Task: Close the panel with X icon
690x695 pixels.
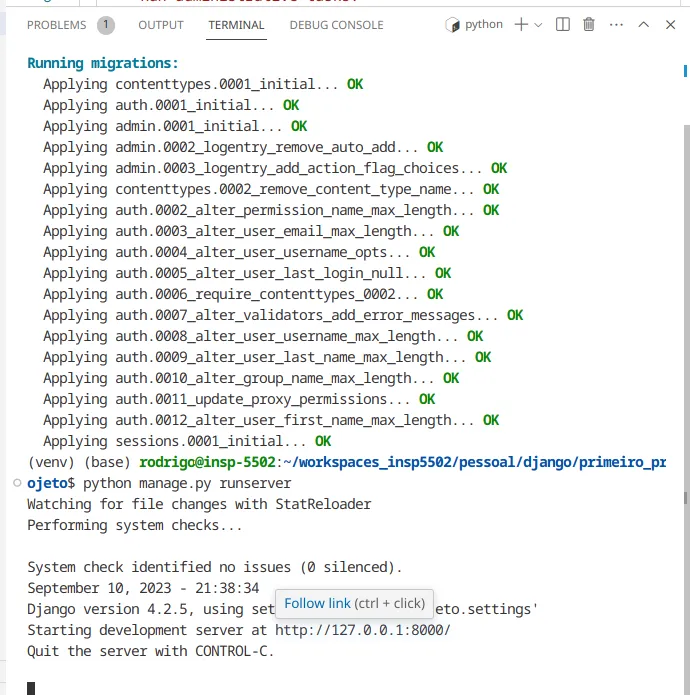Action: 670,25
